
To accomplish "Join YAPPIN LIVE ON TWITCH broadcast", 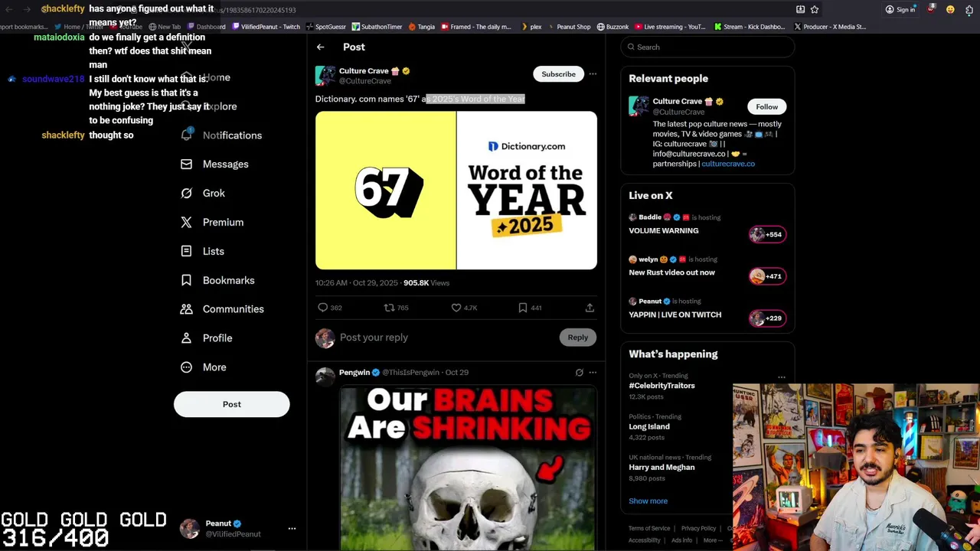I will pos(675,315).
